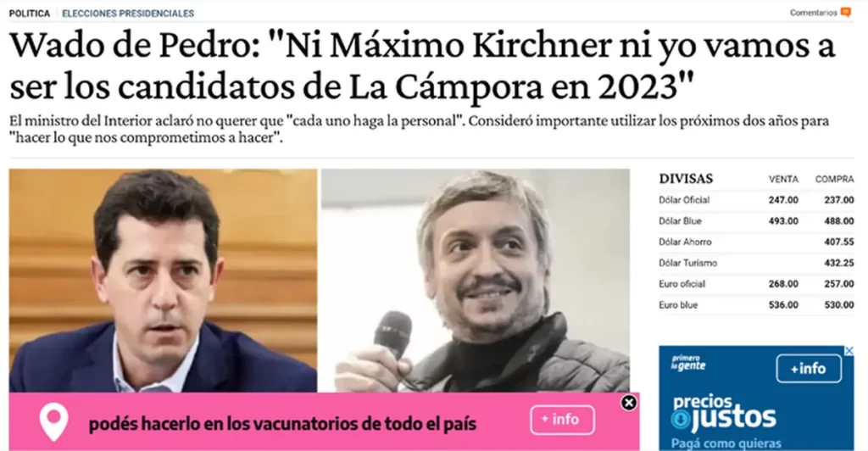Open the Máximo Kirchner photo
This screenshot has width=868, height=451.
point(475,281)
